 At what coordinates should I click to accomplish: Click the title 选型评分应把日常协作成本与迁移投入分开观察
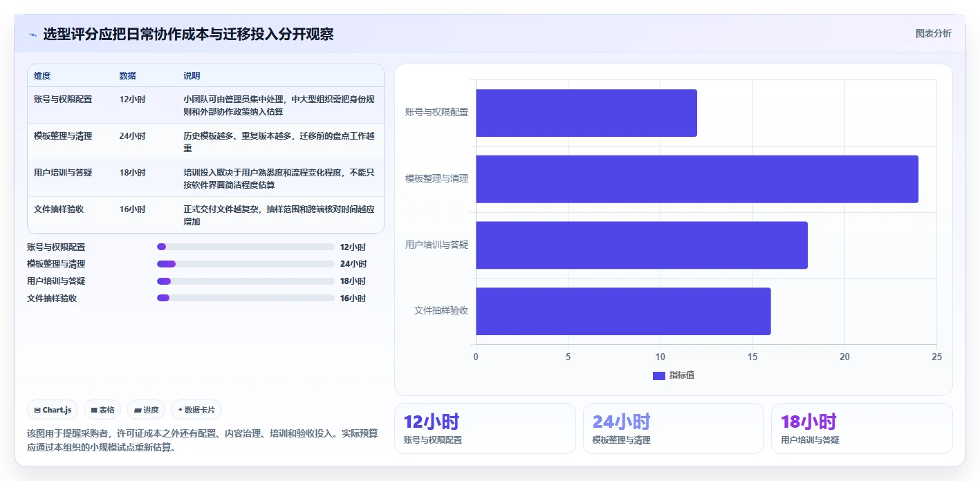coord(188,34)
